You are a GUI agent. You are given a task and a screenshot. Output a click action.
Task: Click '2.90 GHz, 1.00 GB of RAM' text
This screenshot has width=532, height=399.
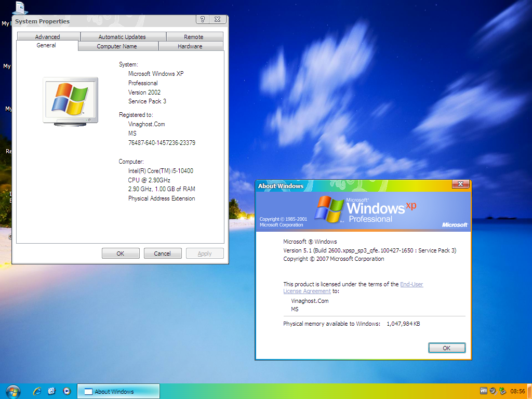162,189
